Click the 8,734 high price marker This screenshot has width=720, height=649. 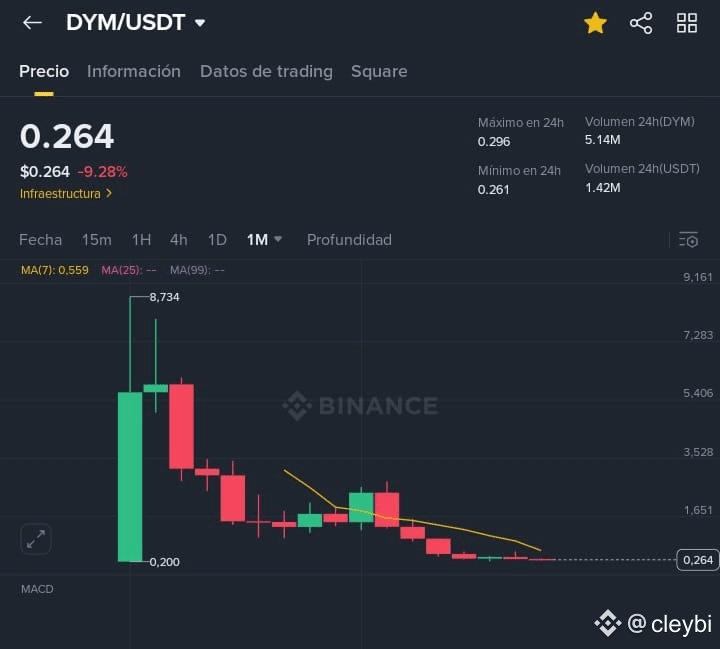pyautogui.click(x=164, y=297)
